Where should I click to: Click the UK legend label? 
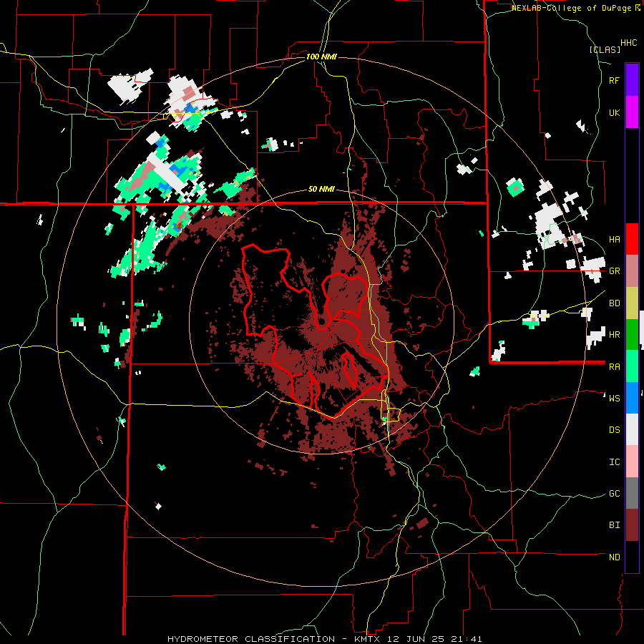pos(614,112)
